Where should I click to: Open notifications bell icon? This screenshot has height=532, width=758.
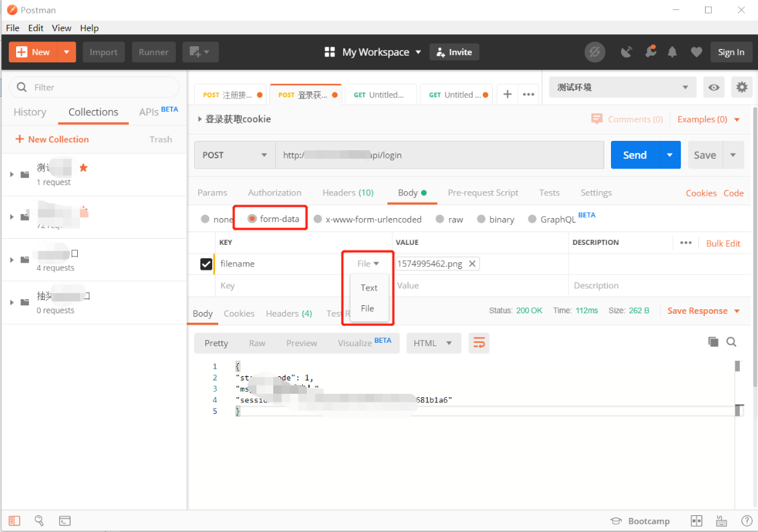[673, 52]
